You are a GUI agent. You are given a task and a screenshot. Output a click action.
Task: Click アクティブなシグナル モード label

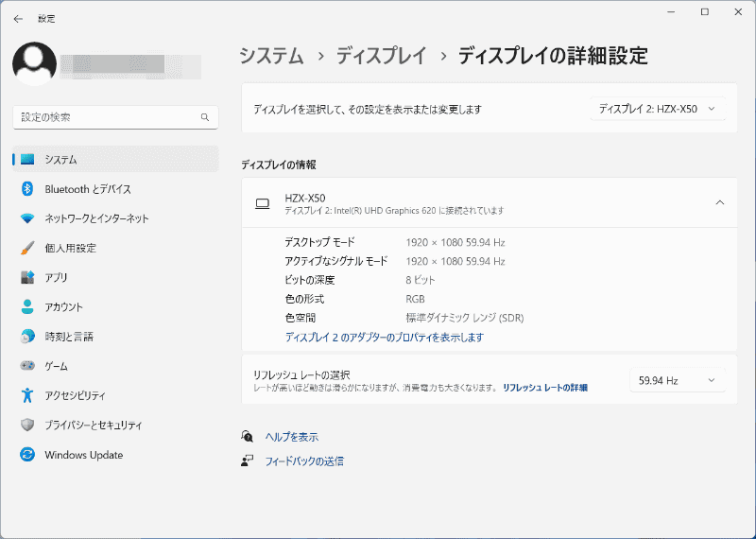(x=336, y=261)
